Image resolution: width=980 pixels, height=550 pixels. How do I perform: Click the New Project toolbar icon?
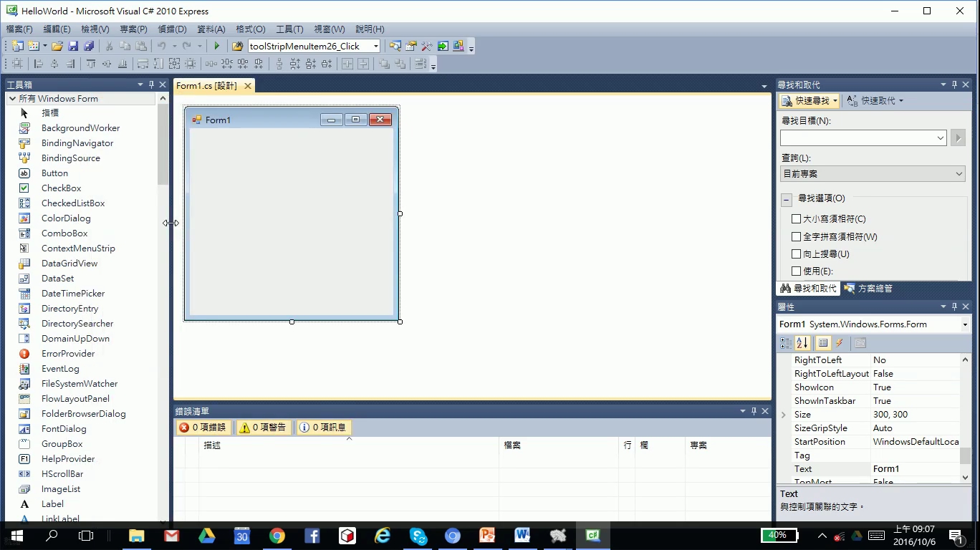pyautogui.click(x=17, y=46)
